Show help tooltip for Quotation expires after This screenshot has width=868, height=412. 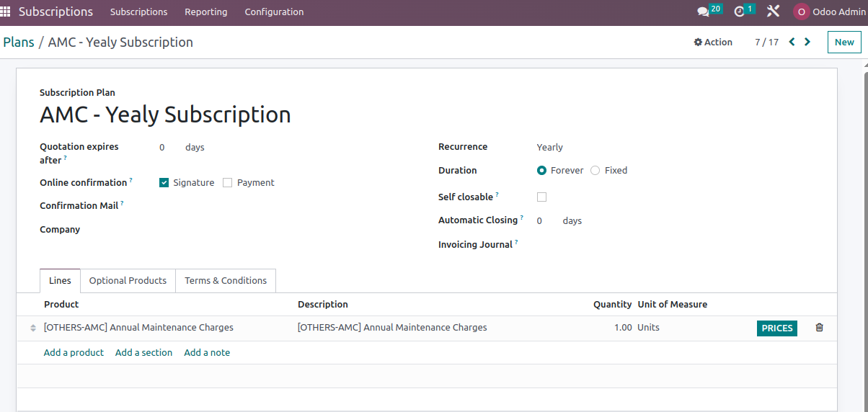65,158
